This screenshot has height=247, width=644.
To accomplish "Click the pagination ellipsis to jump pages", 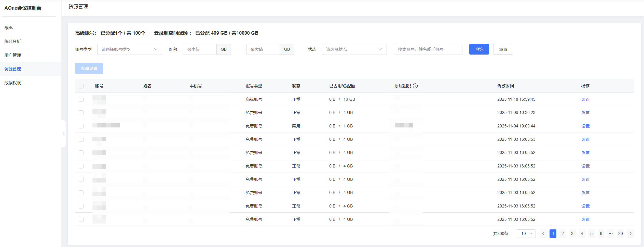I will coord(611,233).
